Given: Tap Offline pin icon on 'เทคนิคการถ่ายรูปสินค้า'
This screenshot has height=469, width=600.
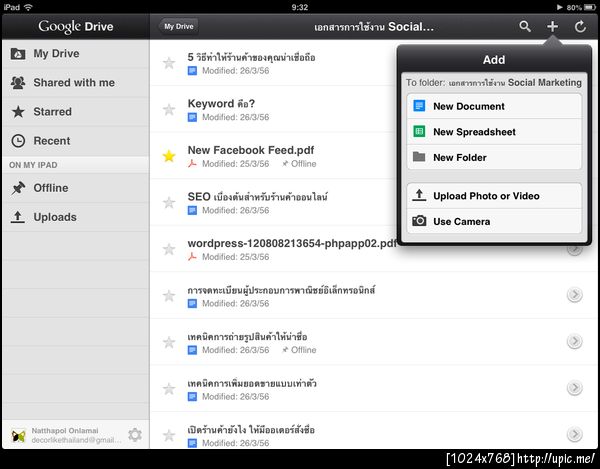Looking at the screenshot, I should [285, 350].
